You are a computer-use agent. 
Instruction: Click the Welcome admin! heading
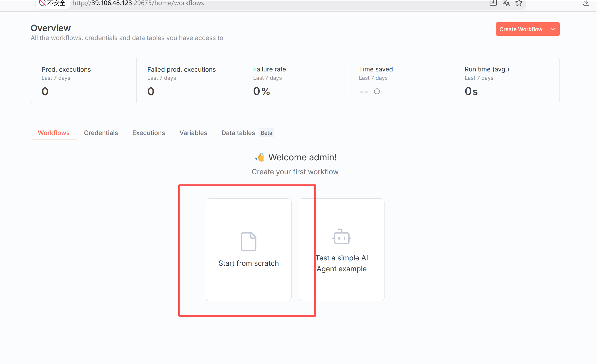point(302,157)
